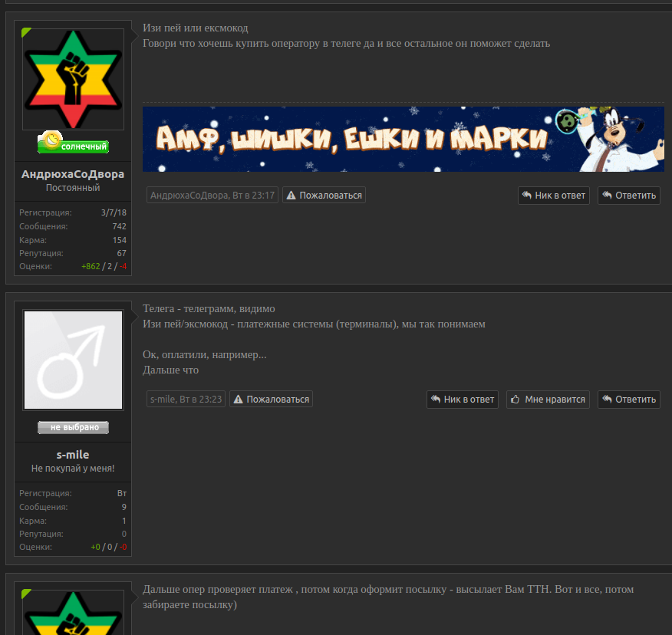Open avatar in the third post at bottom
This screenshot has width=672, height=635.
(74, 613)
